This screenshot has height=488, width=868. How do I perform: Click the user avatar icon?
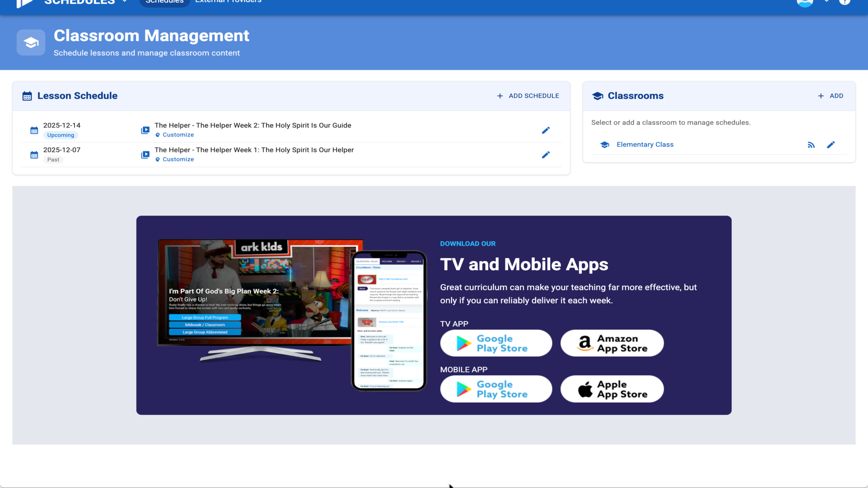[x=805, y=2]
